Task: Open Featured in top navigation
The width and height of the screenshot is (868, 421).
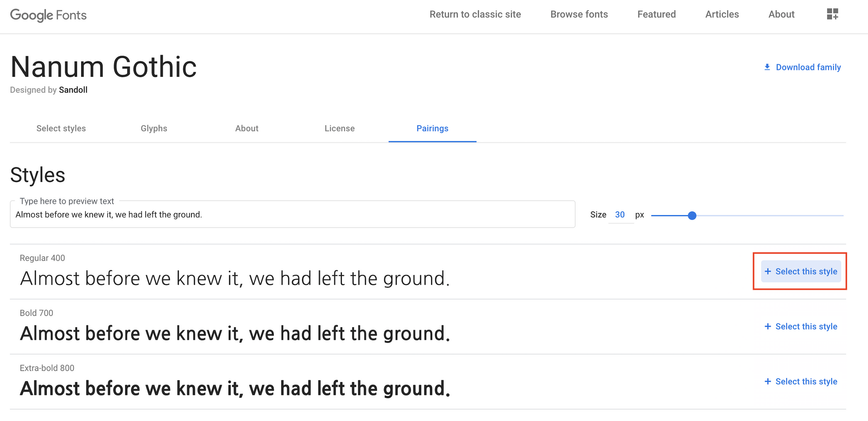Action: tap(657, 14)
